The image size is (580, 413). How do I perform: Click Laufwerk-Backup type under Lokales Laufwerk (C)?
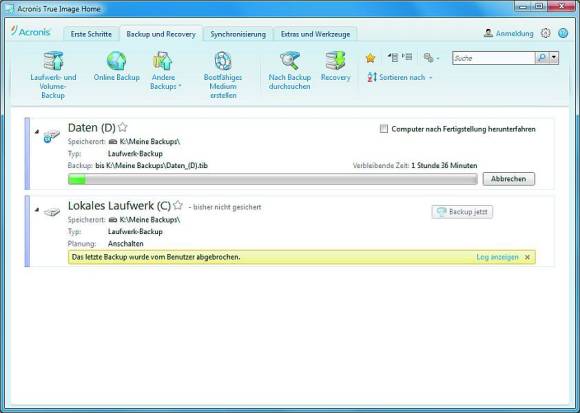tap(135, 231)
